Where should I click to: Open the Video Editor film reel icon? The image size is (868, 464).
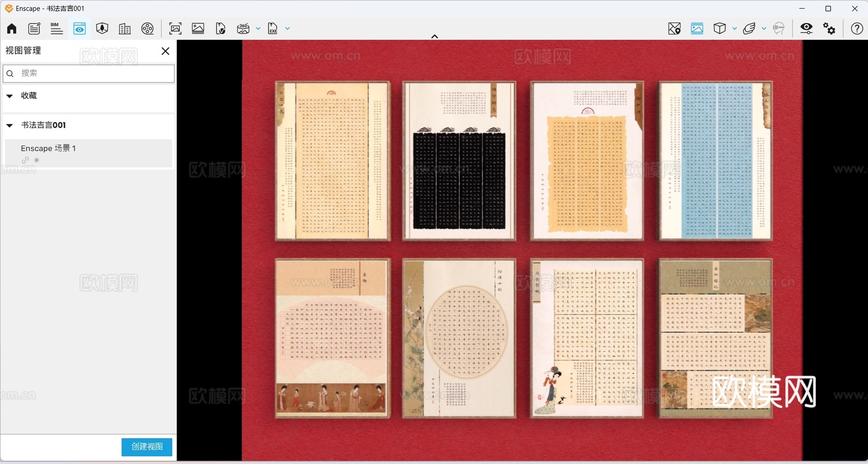(148, 28)
